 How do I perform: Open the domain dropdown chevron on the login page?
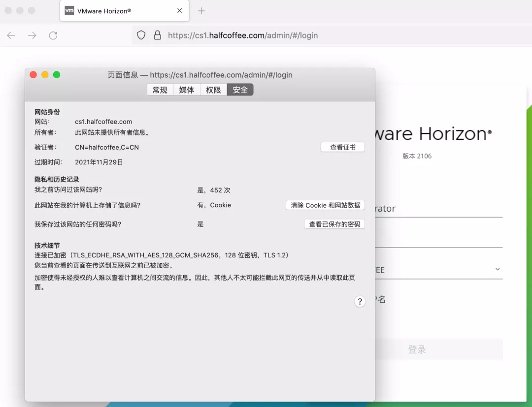pyautogui.click(x=498, y=269)
